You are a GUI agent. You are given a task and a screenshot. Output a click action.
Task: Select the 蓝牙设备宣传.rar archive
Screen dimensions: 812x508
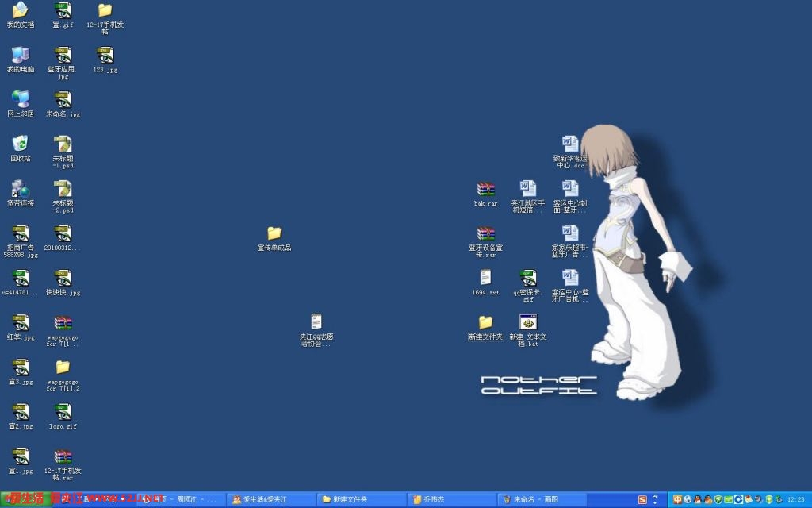click(x=485, y=241)
